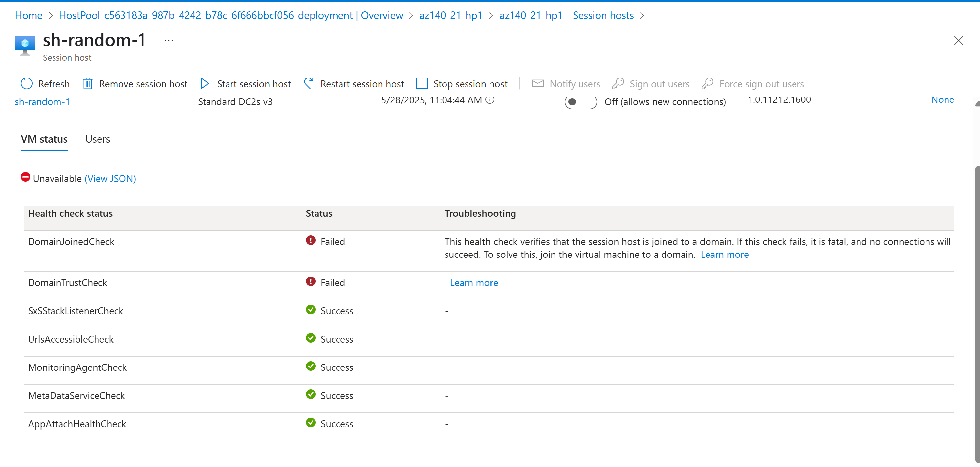The width and height of the screenshot is (980, 467).
Task: Close the session host blade
Action: (x=958, y=41)
